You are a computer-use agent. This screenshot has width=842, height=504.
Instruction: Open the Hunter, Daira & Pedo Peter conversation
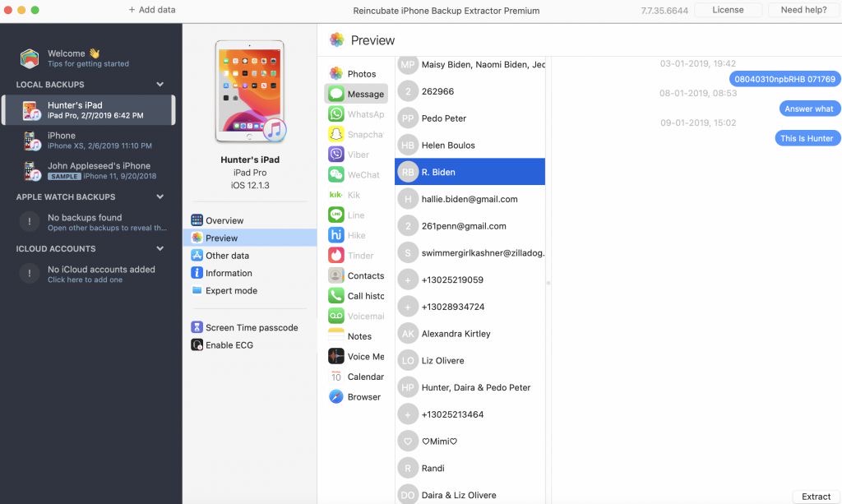pyautogui.click(x=470, y=387)
